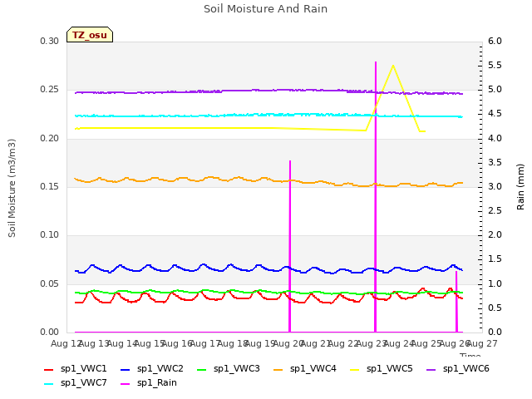Viewport: 532px width, 399px height.
Task: Select the sp1_VWC7 legend label
Action: (83, 383)
